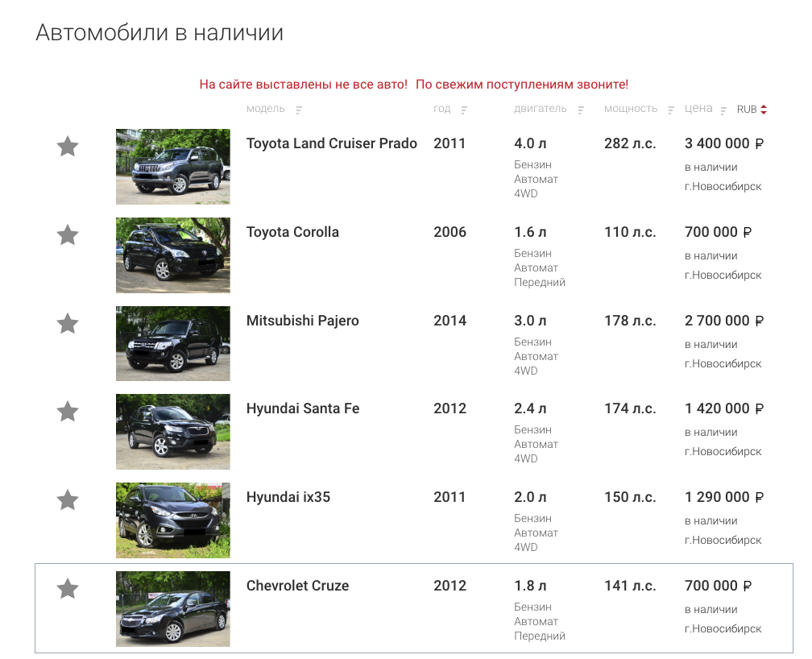812x659 pixels.
Task: Select the Hyundai ix35 title link
Action: pyautogui.click(x=288, y=497)
